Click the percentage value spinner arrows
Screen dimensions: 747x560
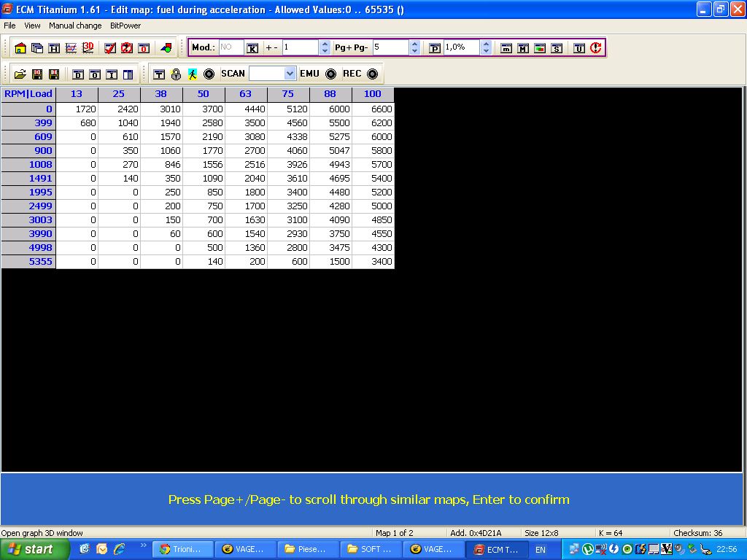486,47
